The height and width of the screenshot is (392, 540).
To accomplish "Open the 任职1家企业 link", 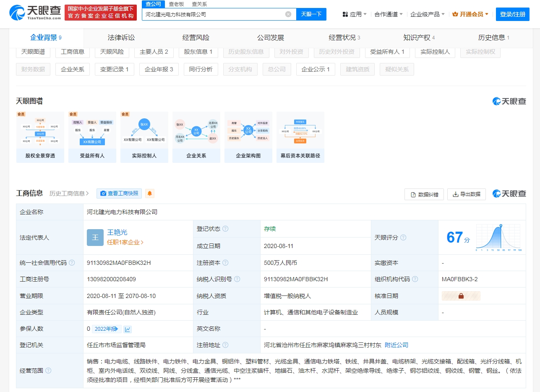I will [x=125, y=242].
